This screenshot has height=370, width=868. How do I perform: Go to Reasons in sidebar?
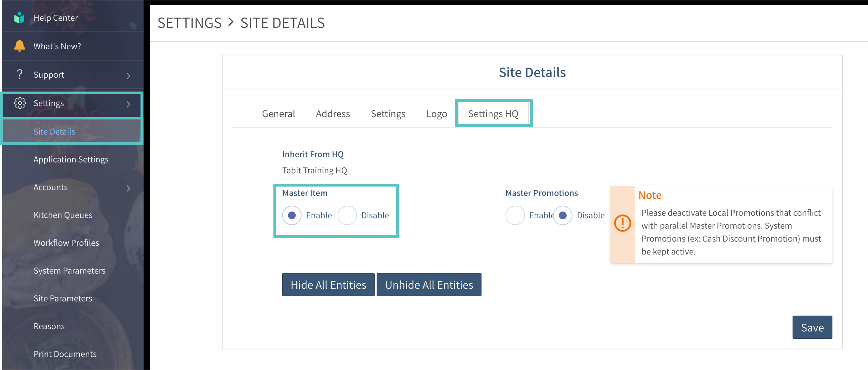click(x=49, y=326)
